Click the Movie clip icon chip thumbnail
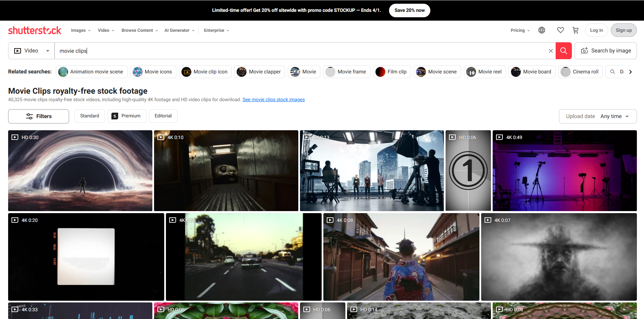The width and height of the screenshot is (644, 319). point(187,72)
